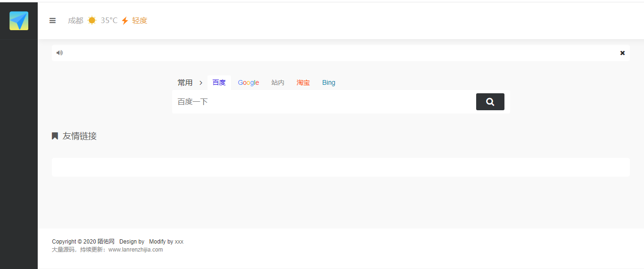This screenshot has height=269, width=644.
Task: Expand the 常用 search category
Action: [185, 83]
